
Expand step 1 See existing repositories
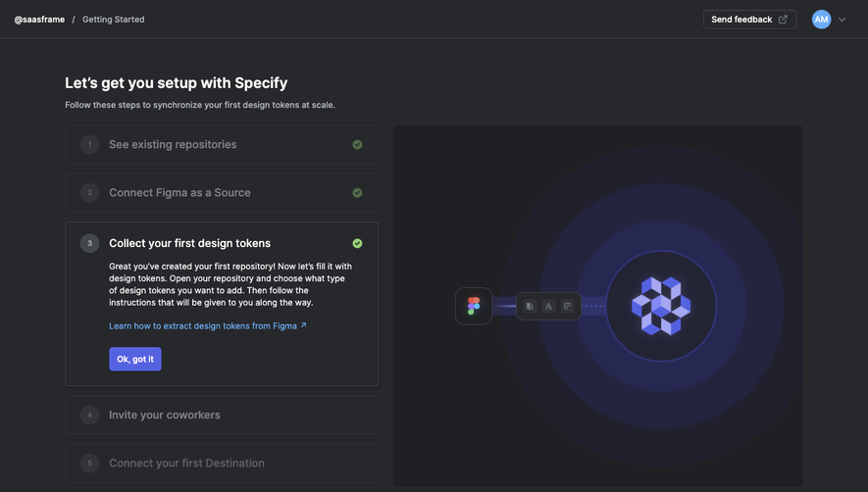click(222, 144)
